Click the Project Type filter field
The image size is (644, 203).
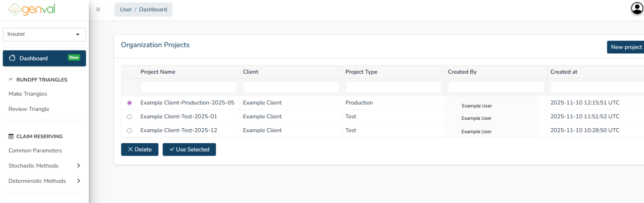tap(394, 87)
